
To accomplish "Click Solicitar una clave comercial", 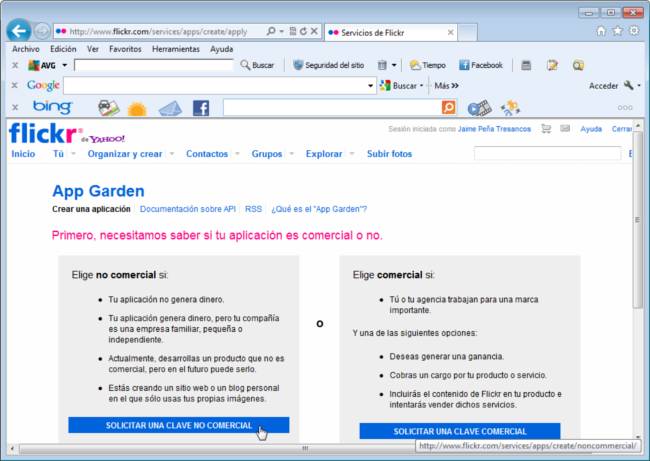I will (460, 431).
